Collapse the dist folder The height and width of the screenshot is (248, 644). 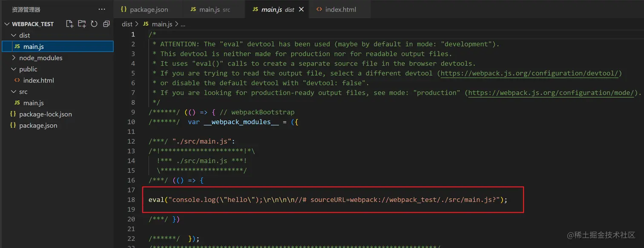tap(14, 35)
